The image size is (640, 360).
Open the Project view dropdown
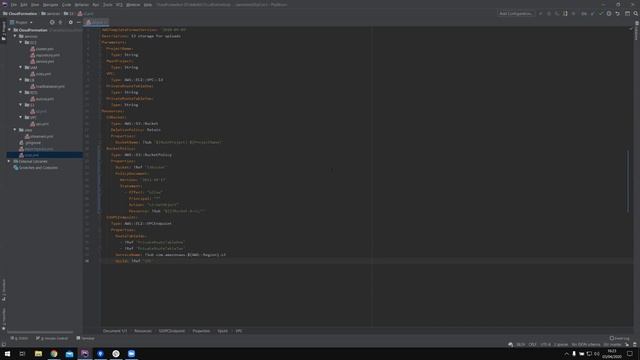(x=21, y=22)
